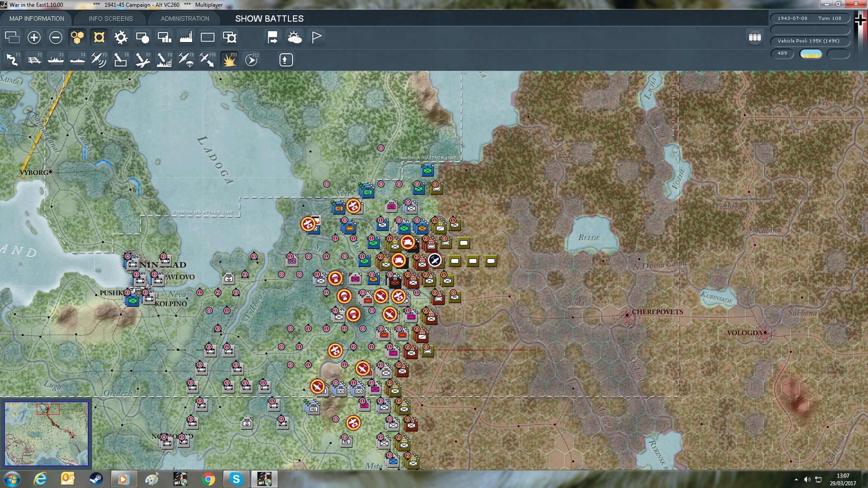This screenshot has height=488, width=868.
Task: Open Google Chrome from taskbar
Action: point(208,479)
